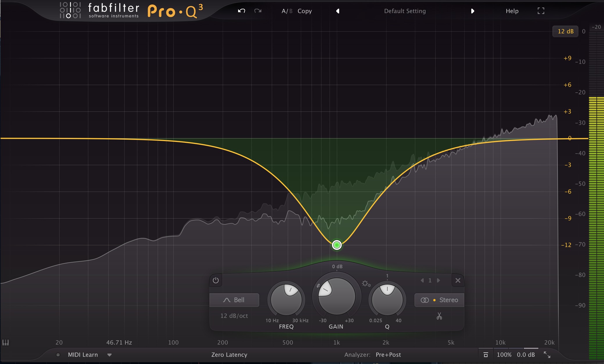Click the fabfilter logo icon

pyautogui.click(x=70, y=10)
